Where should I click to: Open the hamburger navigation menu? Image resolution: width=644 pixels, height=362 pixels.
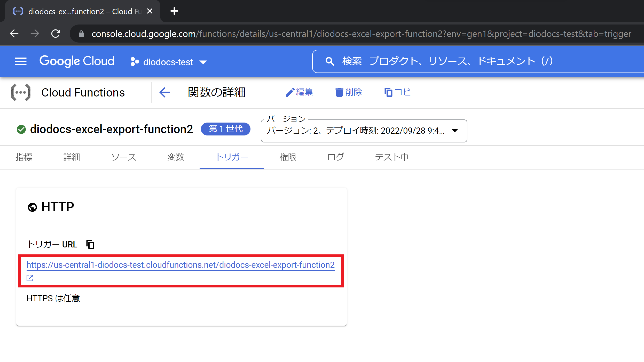coord(21,61)
